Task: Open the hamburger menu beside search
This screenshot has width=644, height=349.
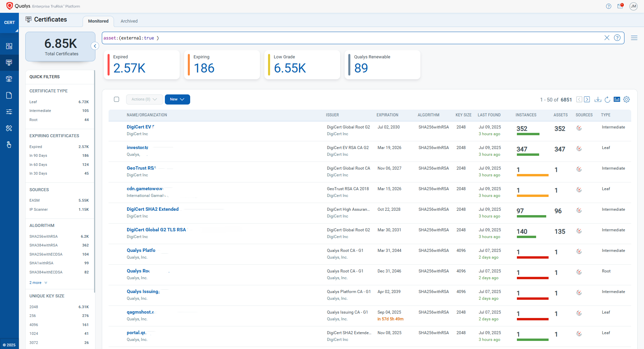Action: [634, 38]
